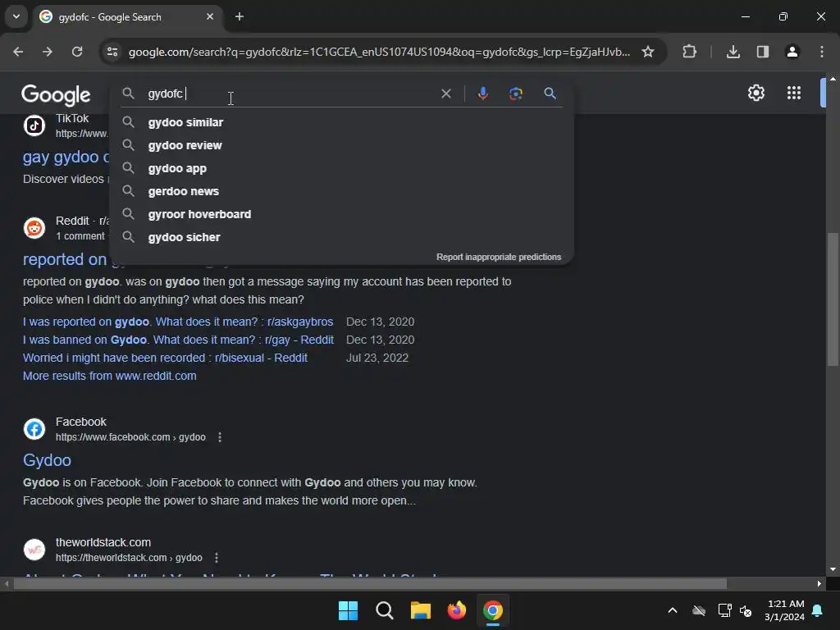Clear the search box text

click(x=445, y=94)
